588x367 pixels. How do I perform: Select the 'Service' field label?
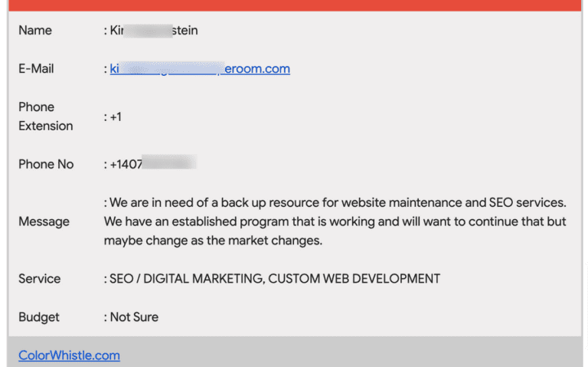(39, 278)
